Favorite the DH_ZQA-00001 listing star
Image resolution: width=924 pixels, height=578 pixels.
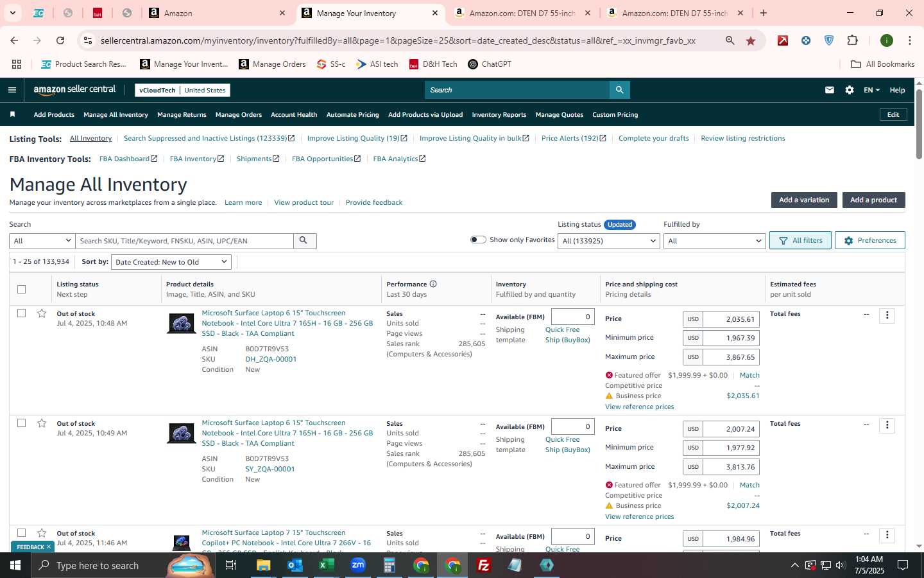pos(42,313)
